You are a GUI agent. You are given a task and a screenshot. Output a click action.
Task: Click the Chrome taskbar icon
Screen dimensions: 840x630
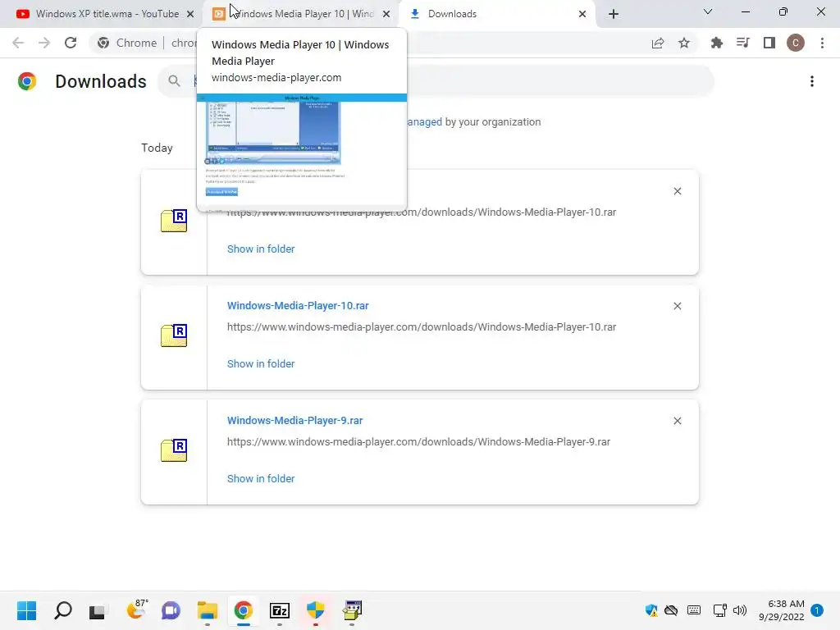tap(243, 610)
